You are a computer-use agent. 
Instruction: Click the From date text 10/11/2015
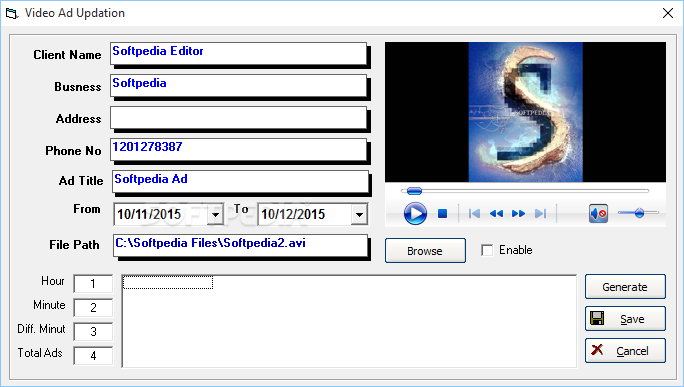click(x=149, y=214)
